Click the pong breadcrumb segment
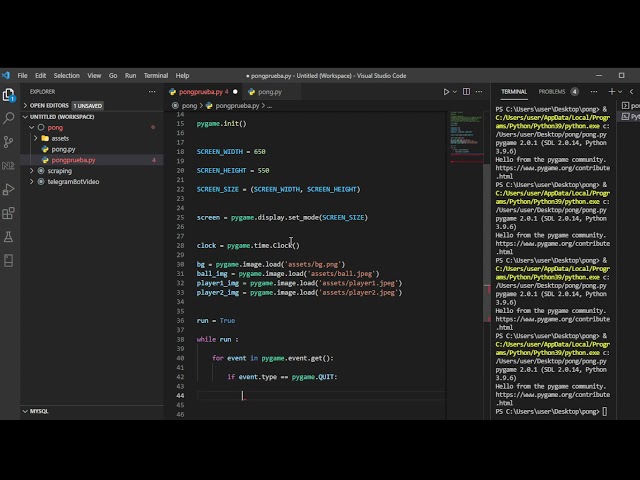This screenshot has width=640, height=480. tap(189, 106)
